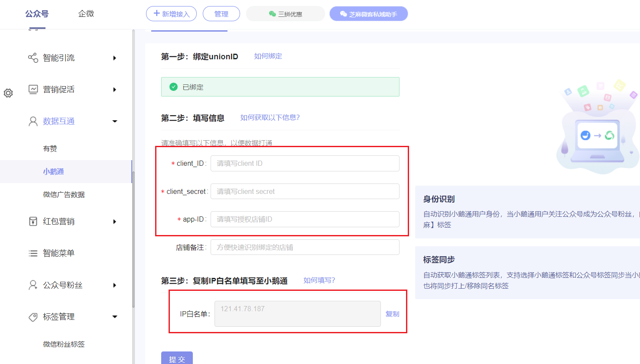Click the 新增接入 button
640x364 pixels.
pyautogui.click(x=171, y=14)
